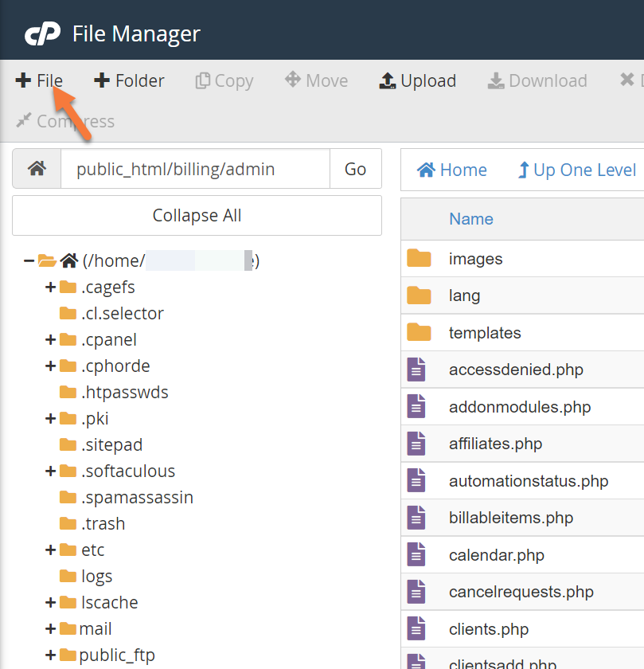Create a new folder with + Folder
This screenshot has height=669, width=644.
tap(129, 80)
